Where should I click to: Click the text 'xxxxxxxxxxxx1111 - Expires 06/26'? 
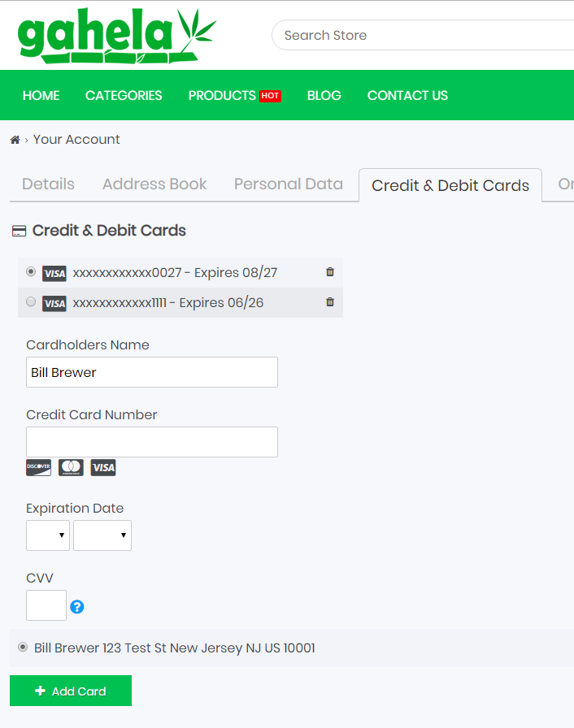click(x=168, y=303)
